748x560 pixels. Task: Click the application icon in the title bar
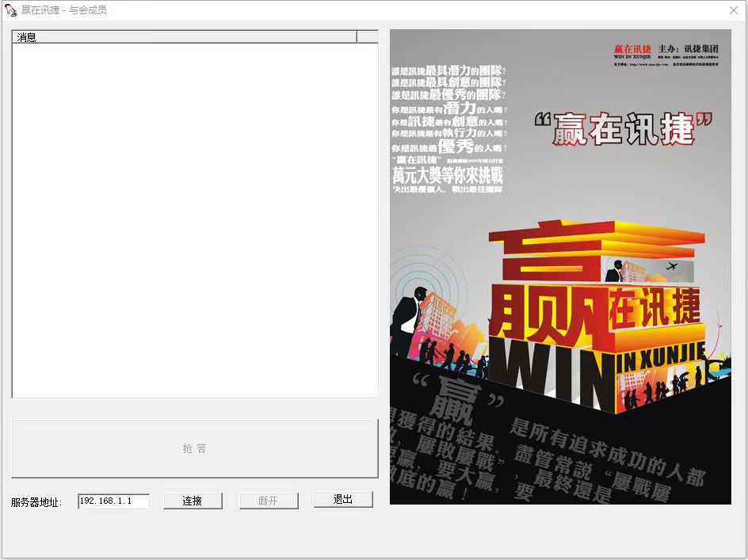coord(10,10)
